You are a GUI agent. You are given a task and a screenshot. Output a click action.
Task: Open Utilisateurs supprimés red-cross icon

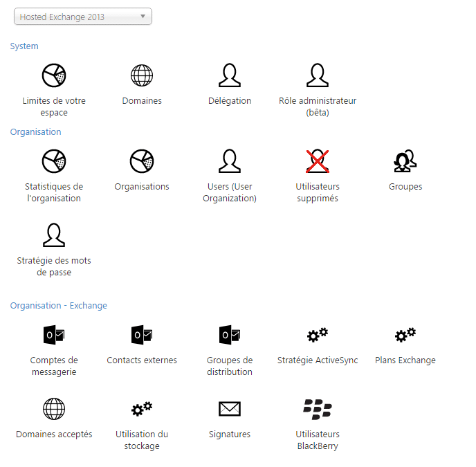(318, 161)
